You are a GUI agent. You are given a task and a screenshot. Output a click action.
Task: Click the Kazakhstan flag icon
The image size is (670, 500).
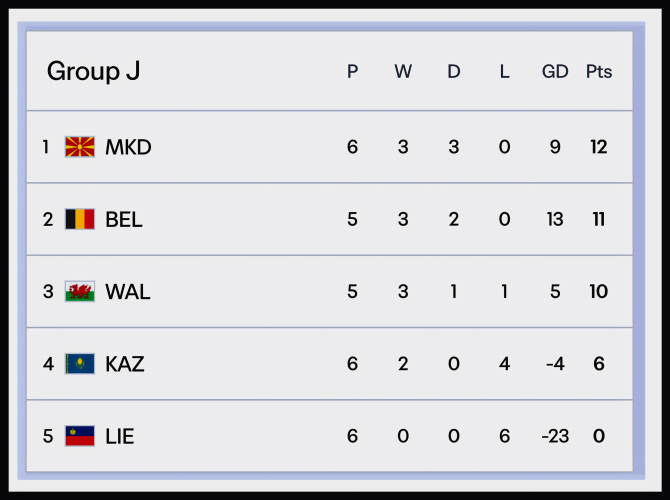pos(80,364)
